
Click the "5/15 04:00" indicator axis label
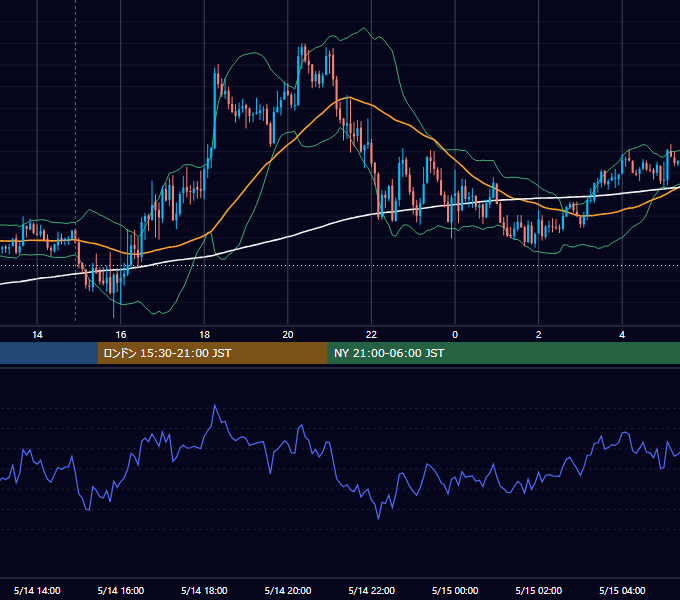[x=622, y=590]
